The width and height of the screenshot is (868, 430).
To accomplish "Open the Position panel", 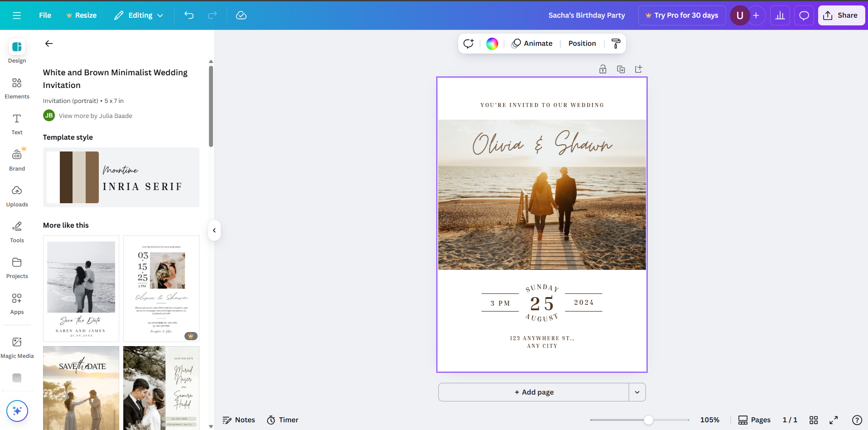I will (x=582, y=44).
